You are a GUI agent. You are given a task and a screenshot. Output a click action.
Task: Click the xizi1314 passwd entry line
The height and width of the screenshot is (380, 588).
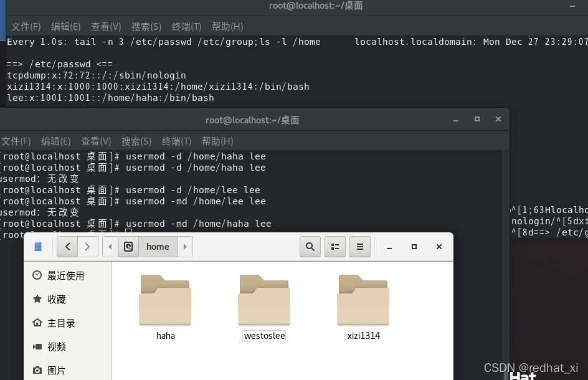pyautogui.click(x=158, y=87)
